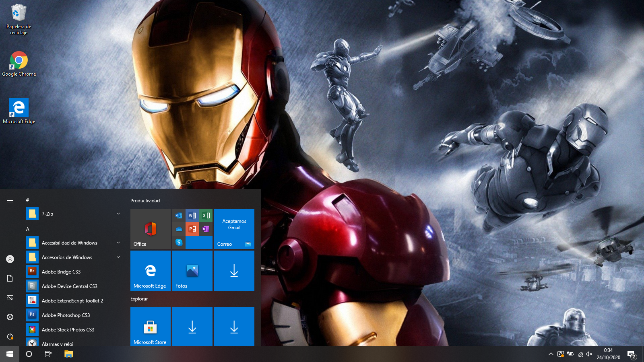This screenshot has width=644, height=362.
Task: Open Adobe Device Central CS3
Action: [x=74, y=286]
